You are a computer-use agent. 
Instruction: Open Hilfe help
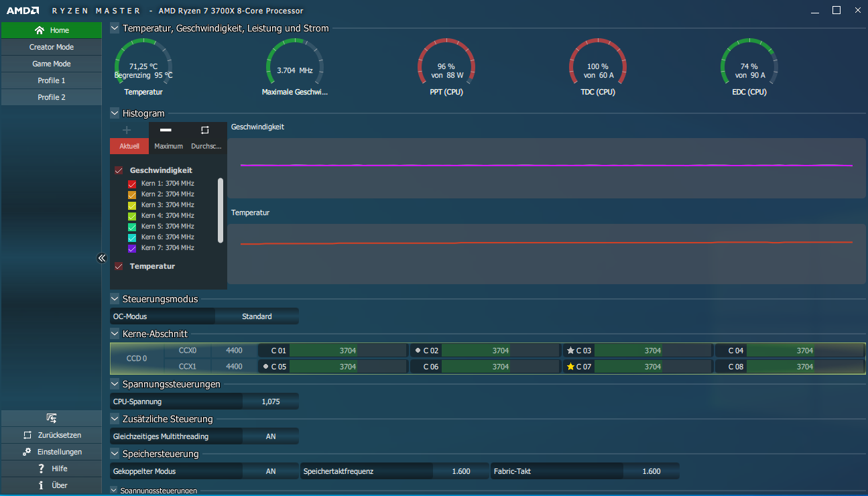52,469
